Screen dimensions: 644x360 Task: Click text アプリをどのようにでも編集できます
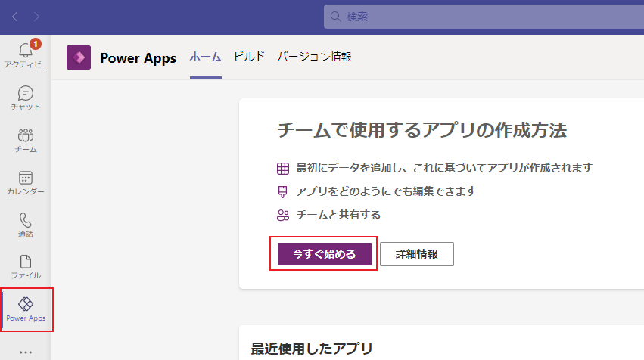click(x=386, y=191)
